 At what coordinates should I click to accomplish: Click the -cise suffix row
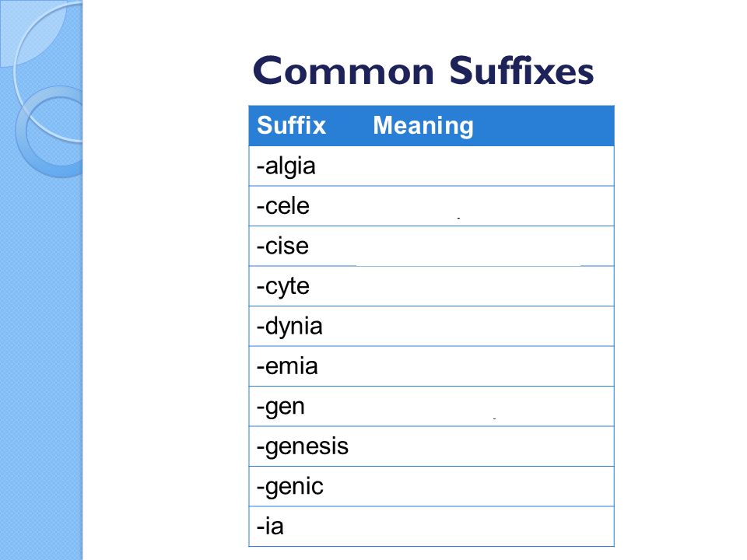coord(431,247)
